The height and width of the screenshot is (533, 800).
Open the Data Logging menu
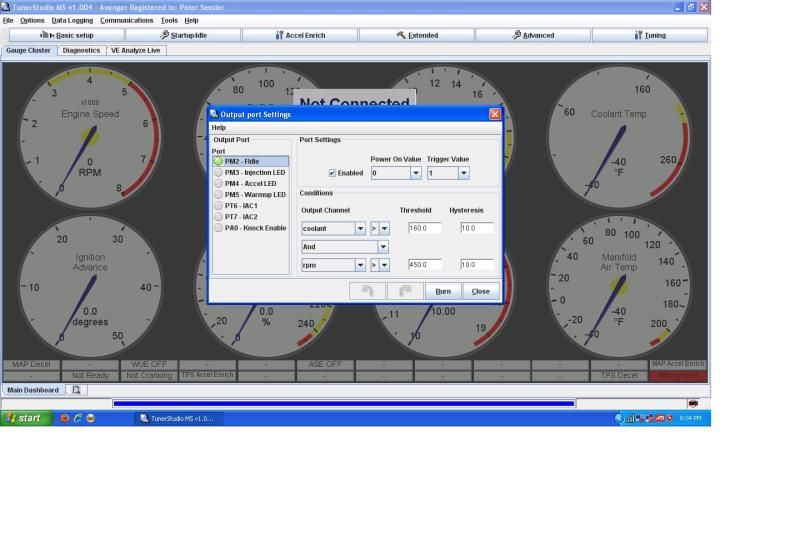(72, 20)
